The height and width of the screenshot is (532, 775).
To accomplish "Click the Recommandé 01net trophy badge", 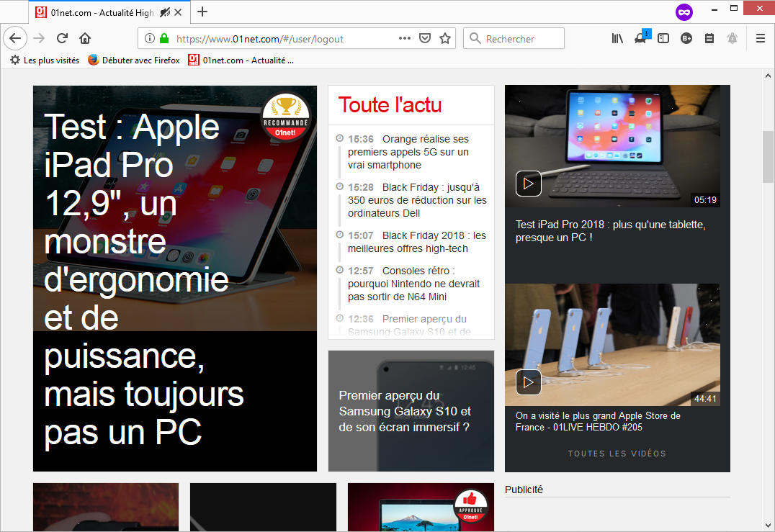I will click(x=286, y=117).
